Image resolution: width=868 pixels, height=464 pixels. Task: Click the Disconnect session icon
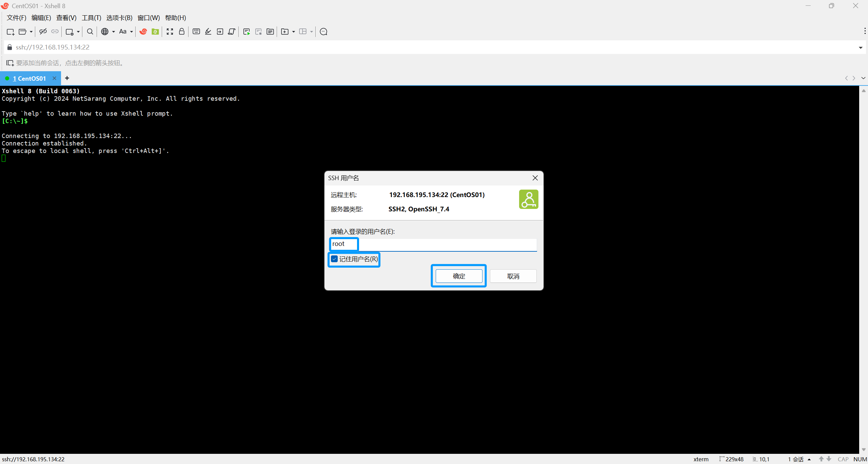point(43,32)
